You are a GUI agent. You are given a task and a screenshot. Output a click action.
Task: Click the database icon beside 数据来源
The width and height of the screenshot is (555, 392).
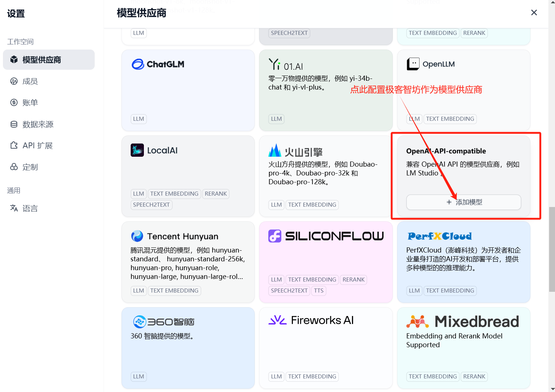[14, 124]
